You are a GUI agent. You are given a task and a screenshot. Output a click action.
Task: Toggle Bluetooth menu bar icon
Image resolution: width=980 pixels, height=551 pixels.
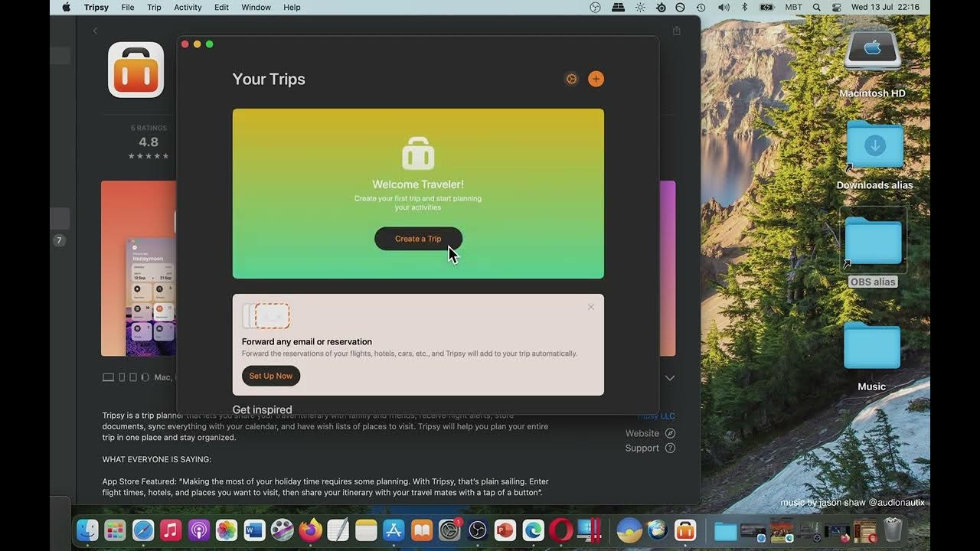pyautogui.click(x=744, y=7)
